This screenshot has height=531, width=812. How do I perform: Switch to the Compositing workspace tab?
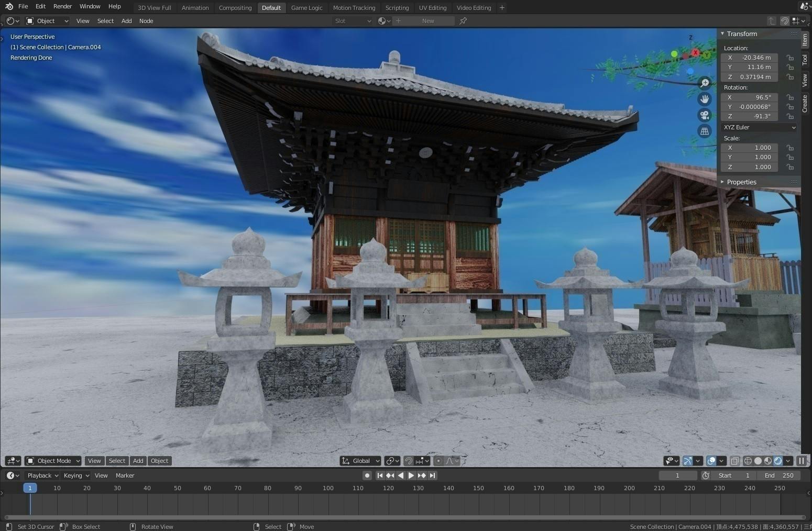point(235,8)
